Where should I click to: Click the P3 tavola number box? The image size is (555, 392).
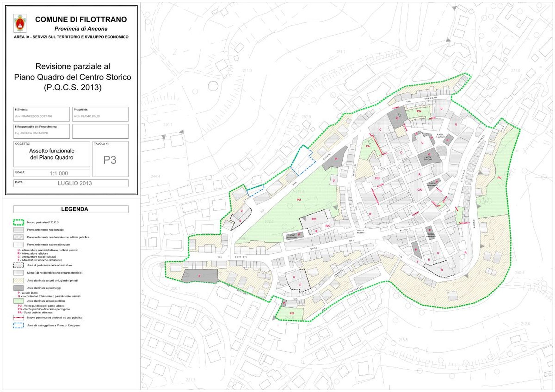click(110, 159)
